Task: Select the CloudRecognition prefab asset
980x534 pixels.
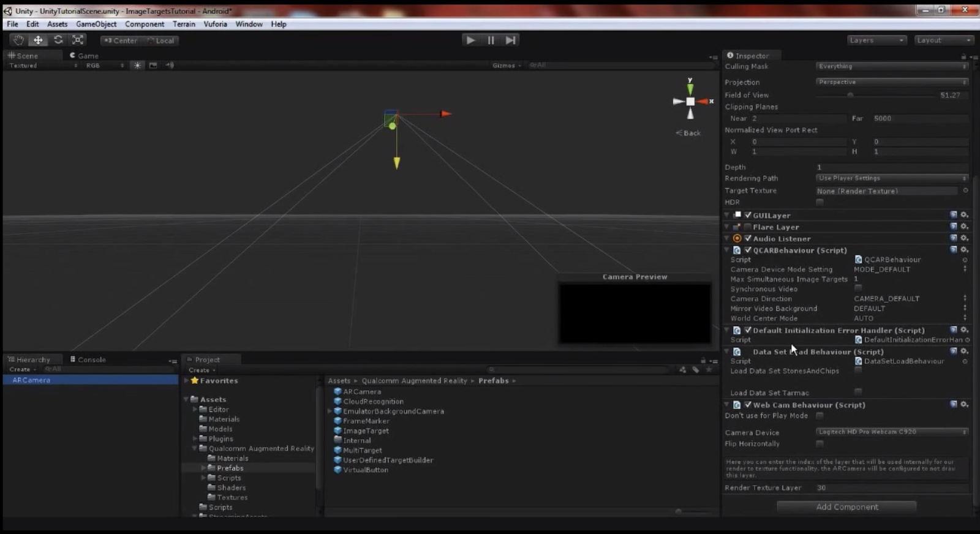Action: [369, 402]
